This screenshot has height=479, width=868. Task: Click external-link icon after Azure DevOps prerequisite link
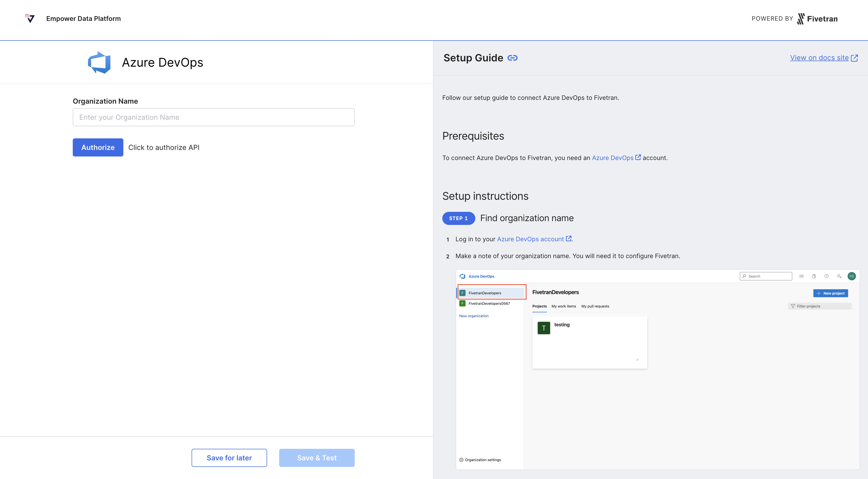638,157
